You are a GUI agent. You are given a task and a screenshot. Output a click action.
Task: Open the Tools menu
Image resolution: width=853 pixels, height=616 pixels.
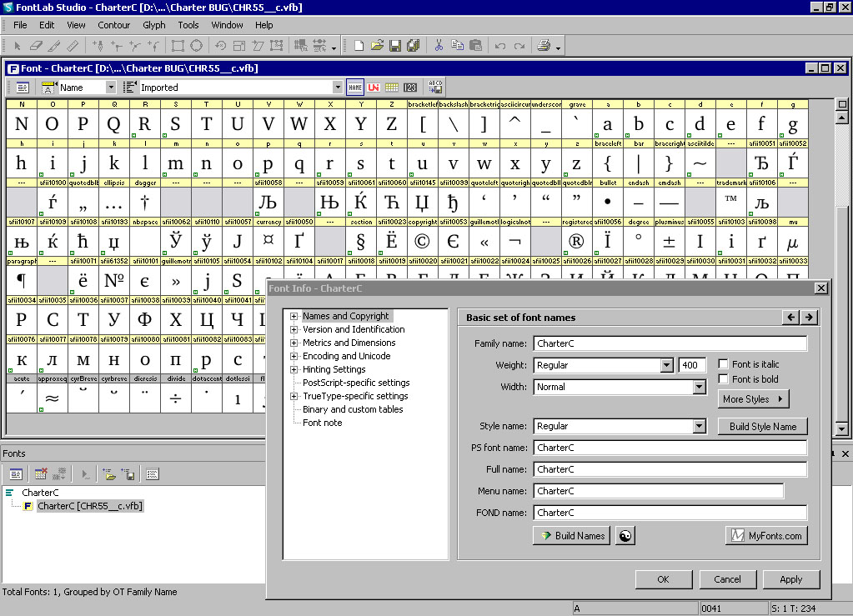tap(188, 25)
